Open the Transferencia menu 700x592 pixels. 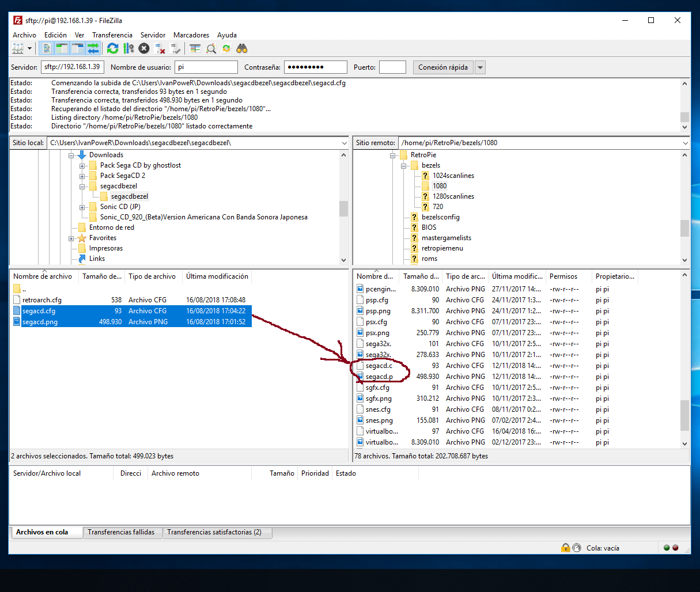point(112,35)
